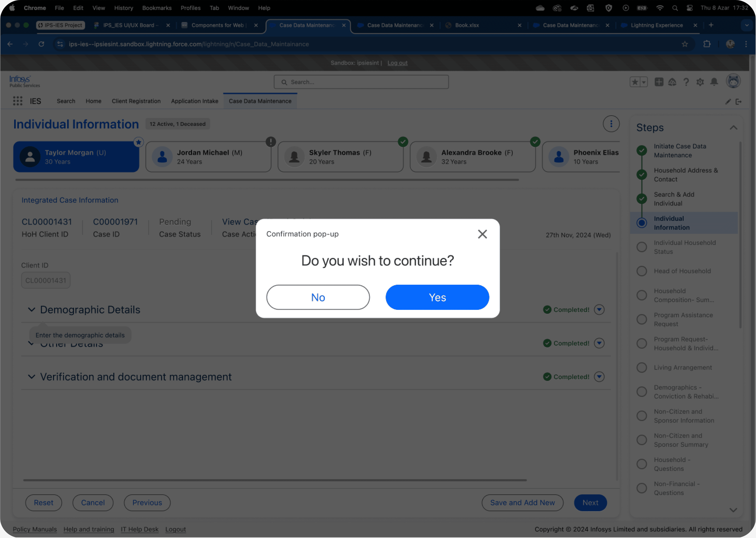756x538 pixels.
Task: Switch to the Application Intake tab
Action: [x=195, y=101]
